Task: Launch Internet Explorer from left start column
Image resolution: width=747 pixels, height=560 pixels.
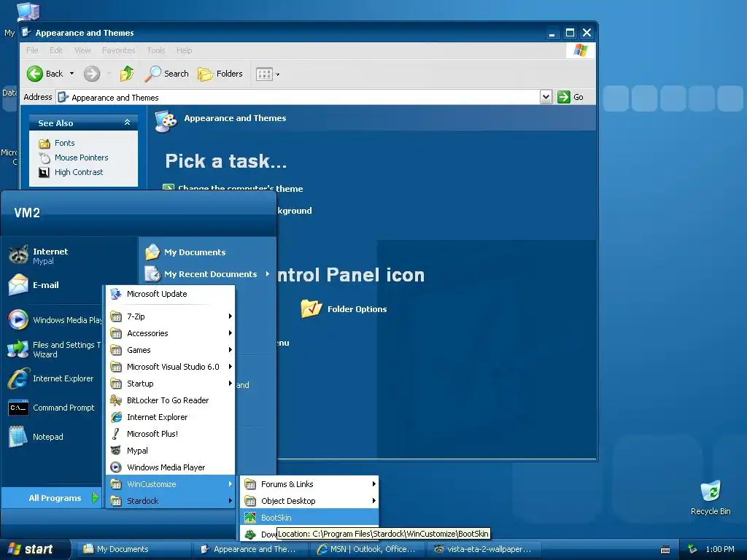Action: (x=53, y=378)
